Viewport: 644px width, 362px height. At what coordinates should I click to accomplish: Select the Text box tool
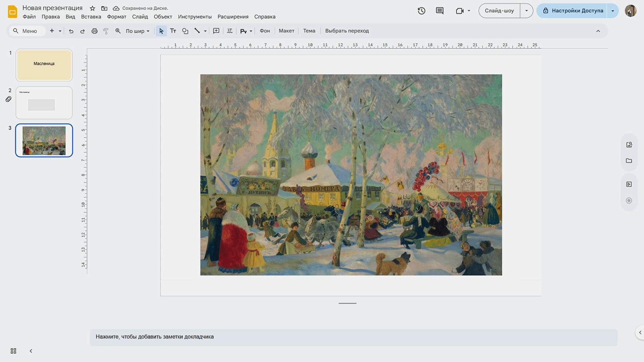(x=173, y=31)
